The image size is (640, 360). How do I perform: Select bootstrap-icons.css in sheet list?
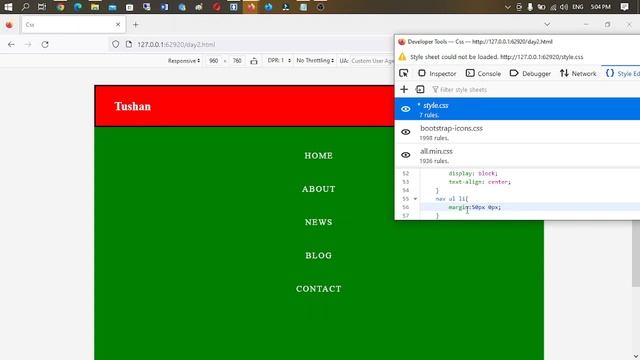click(x=517, y=132)
